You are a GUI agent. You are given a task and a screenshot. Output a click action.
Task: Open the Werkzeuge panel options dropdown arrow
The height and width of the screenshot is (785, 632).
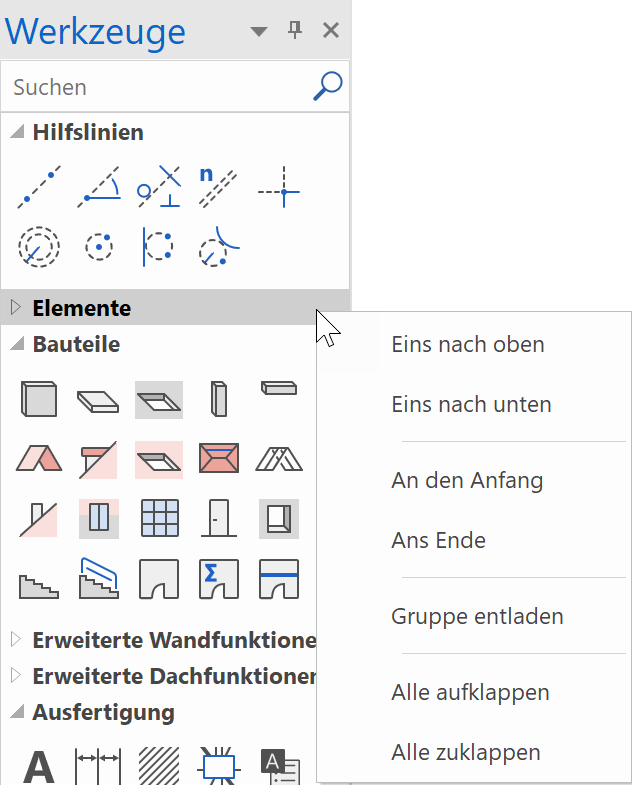[259, 32]
